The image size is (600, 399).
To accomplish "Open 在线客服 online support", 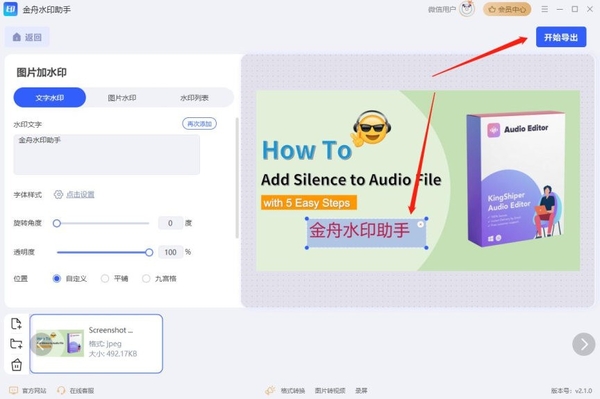I will [76, 390].
